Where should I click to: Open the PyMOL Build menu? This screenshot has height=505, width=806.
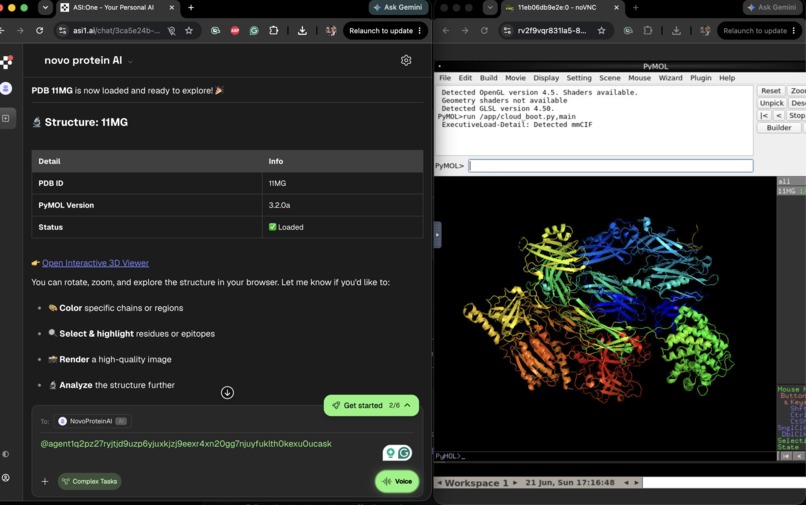point(488,78)
